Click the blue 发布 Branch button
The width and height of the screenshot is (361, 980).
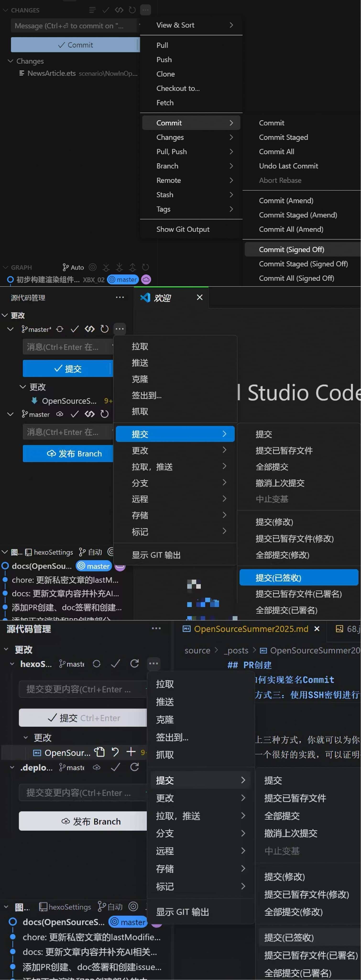[68, 453]
